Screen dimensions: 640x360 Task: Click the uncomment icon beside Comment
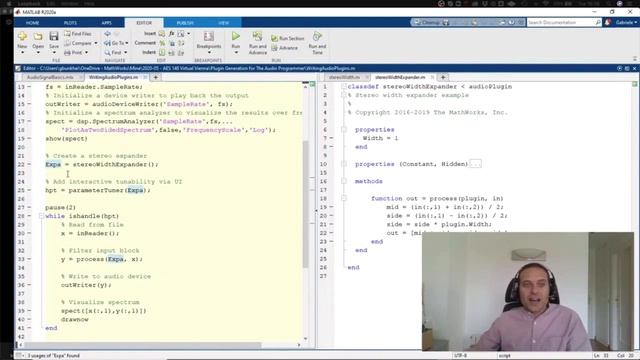(x=172, y=43)
